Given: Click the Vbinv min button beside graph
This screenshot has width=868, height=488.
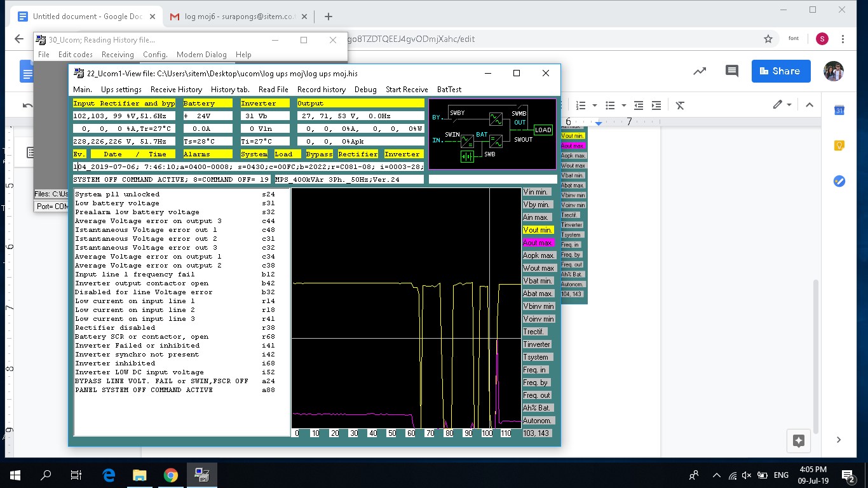Looking at the screenshot, I should pyautogui.click(x=539, y=306).
